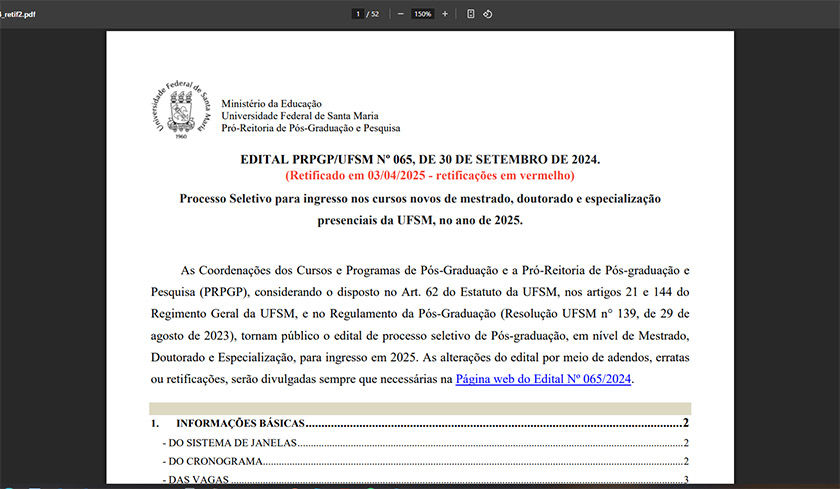
Task: Open the Página web do Edital Nº 065/2024 link
Action: [x=543, y=379]
